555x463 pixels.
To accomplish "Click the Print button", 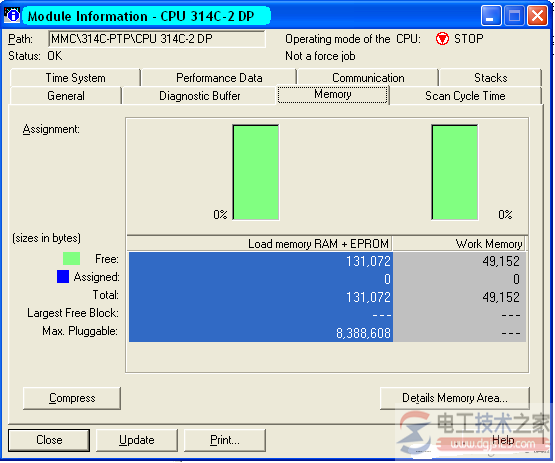I will pos(225,440).
